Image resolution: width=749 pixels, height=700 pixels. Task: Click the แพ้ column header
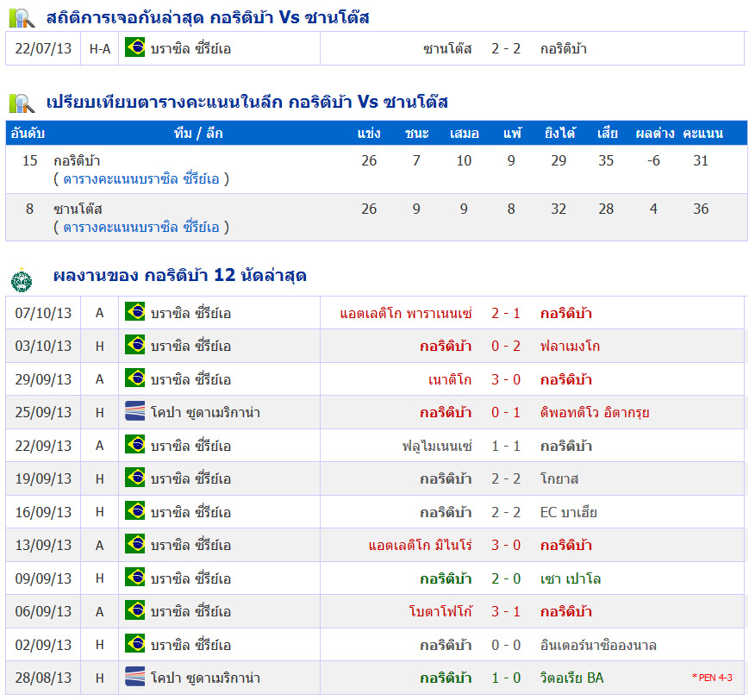click(512, 134)
